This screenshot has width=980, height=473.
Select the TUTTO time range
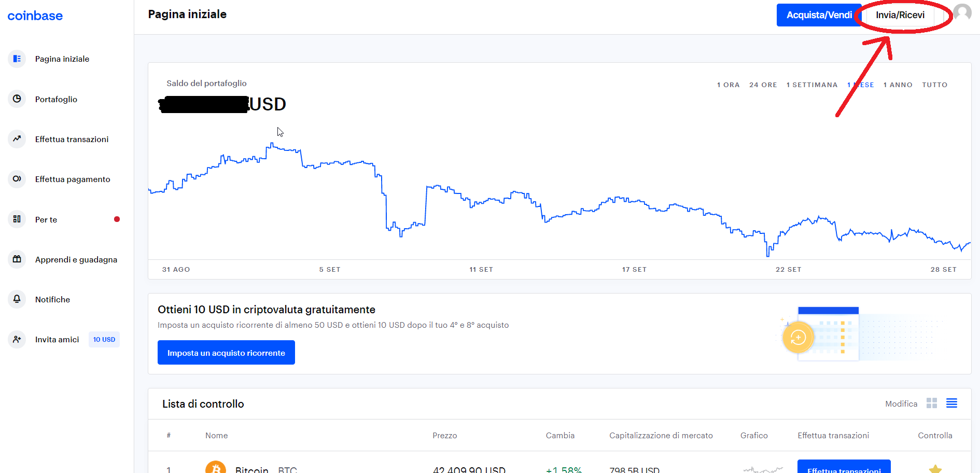934,85
